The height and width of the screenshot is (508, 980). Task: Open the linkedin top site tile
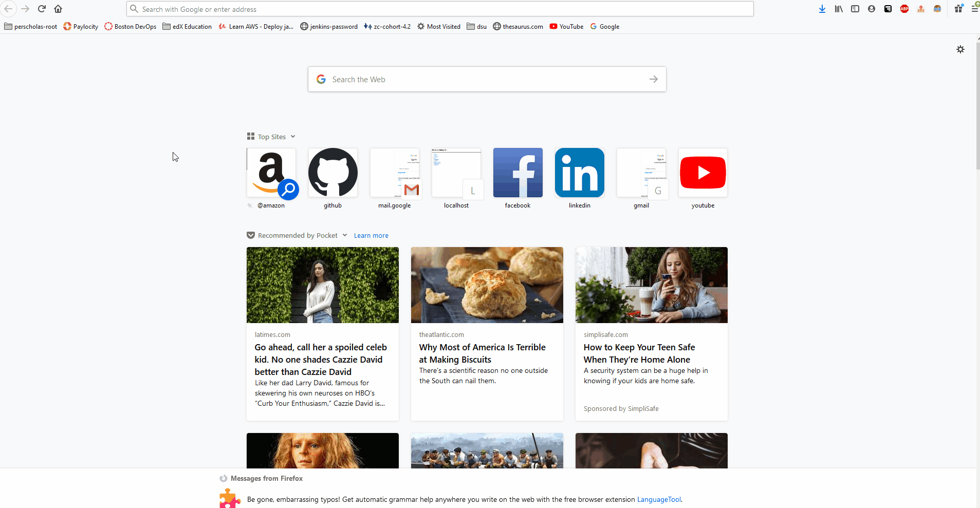579,173
